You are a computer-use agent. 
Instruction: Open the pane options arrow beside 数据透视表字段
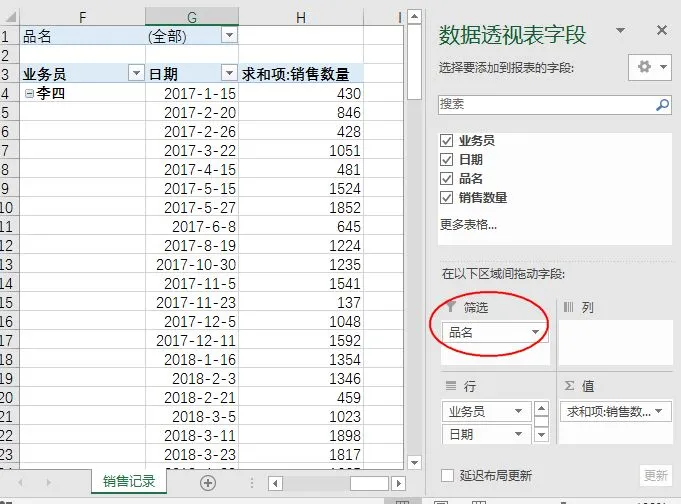tap(621, 30)
